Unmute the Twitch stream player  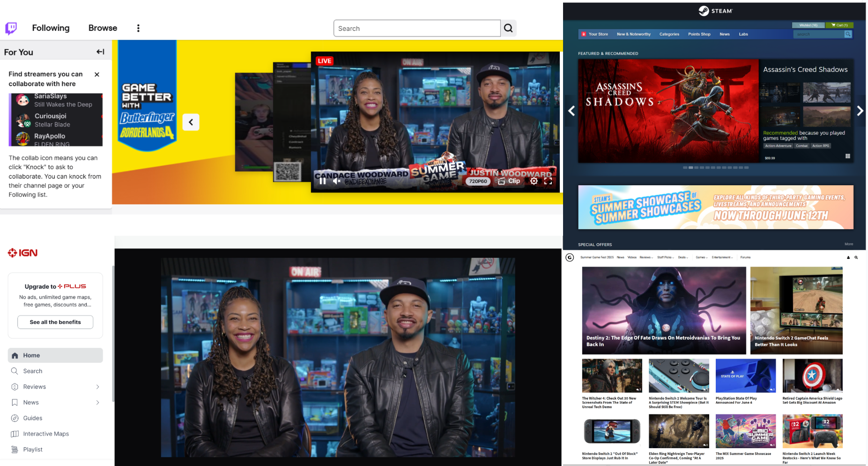click(336, 181)
